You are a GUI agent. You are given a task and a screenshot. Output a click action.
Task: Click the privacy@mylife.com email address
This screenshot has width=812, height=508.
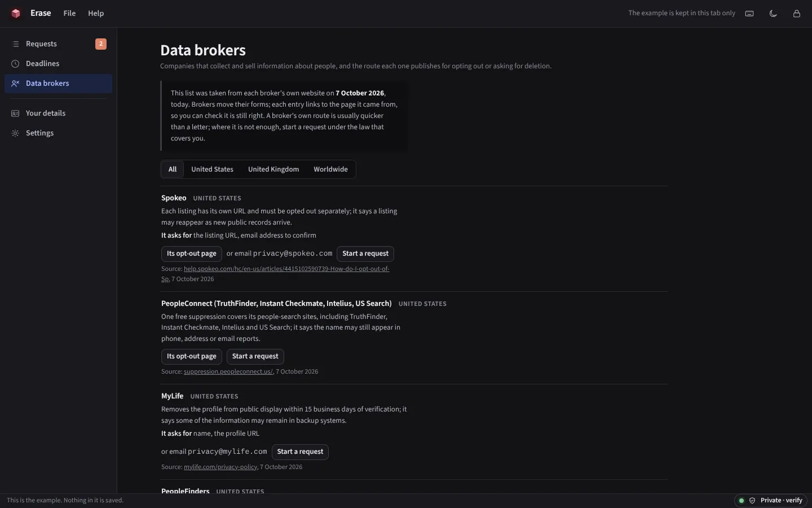[227, 452]
